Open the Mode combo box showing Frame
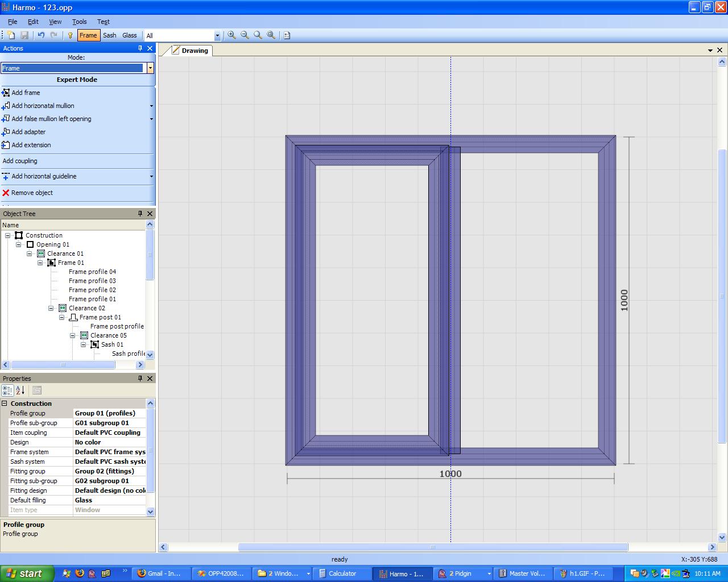The image size is (728, 582). click(150, 68)
